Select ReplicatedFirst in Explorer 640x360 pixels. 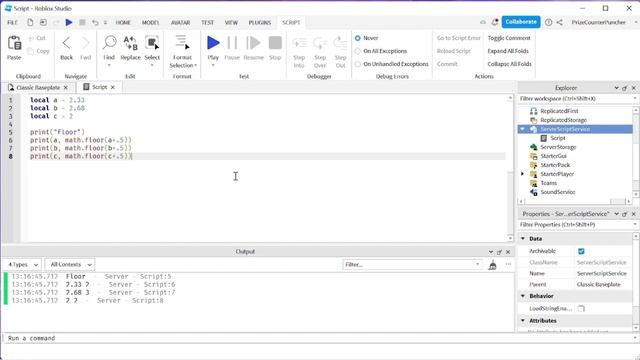click(559, 111)
